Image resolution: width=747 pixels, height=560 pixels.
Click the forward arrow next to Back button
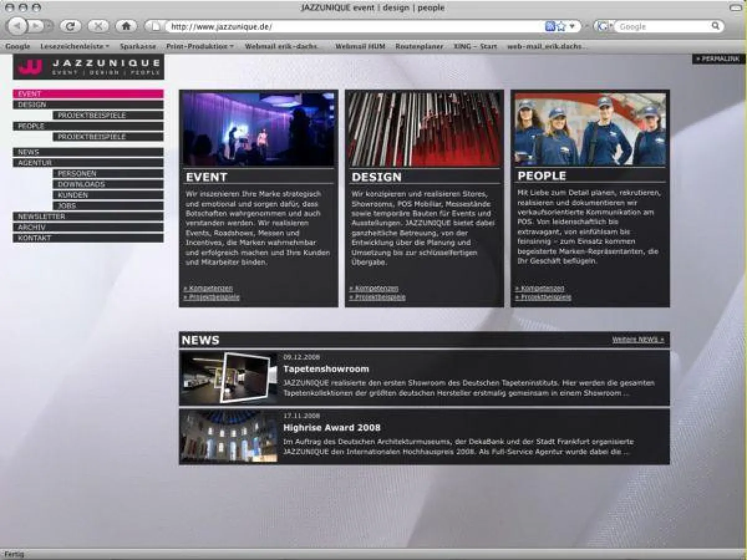[x=35, y=26]
